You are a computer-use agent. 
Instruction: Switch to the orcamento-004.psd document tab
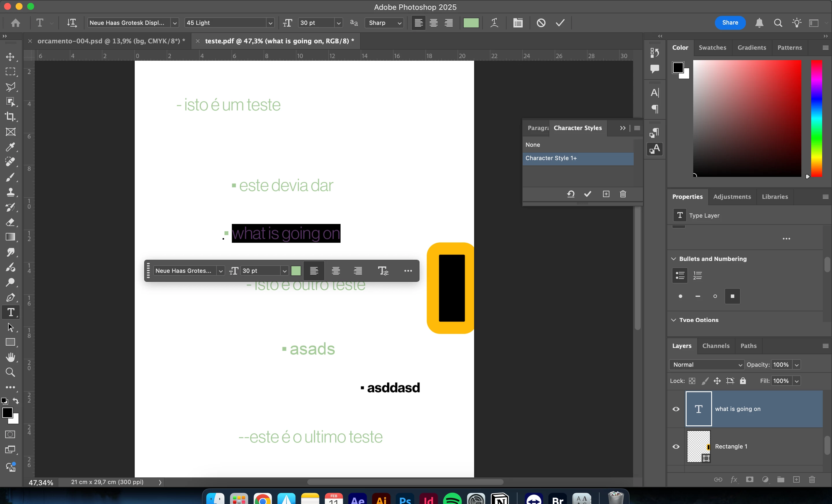(x=111, y=41)
